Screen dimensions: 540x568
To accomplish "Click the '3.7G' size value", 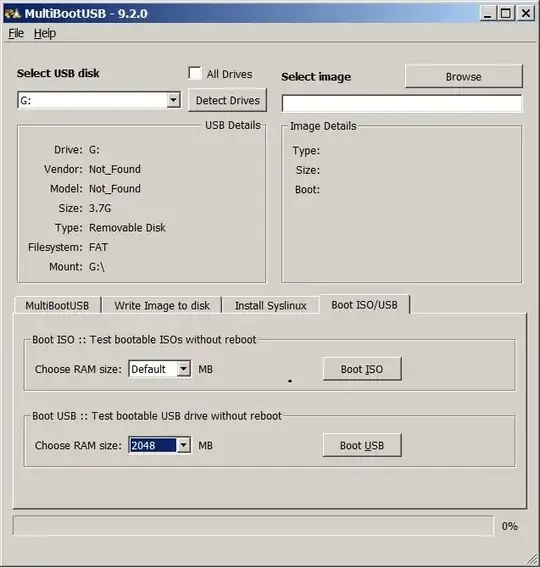I will [100, 208].
